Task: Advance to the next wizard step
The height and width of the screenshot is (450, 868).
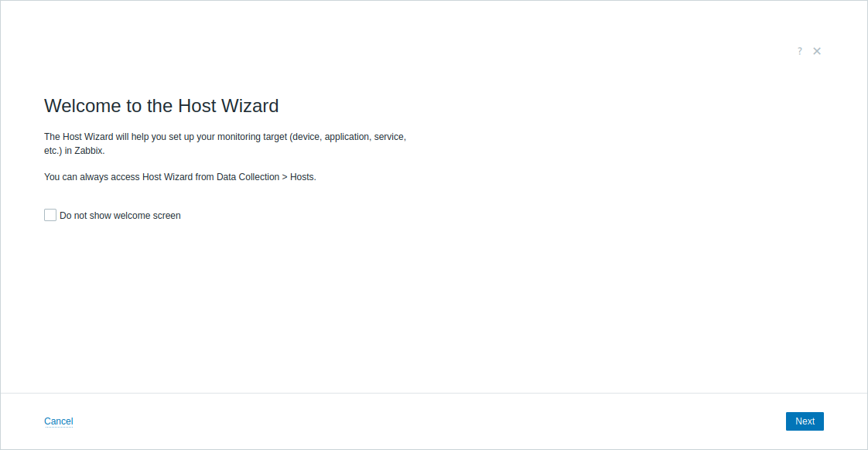Action: coord(805,421)
